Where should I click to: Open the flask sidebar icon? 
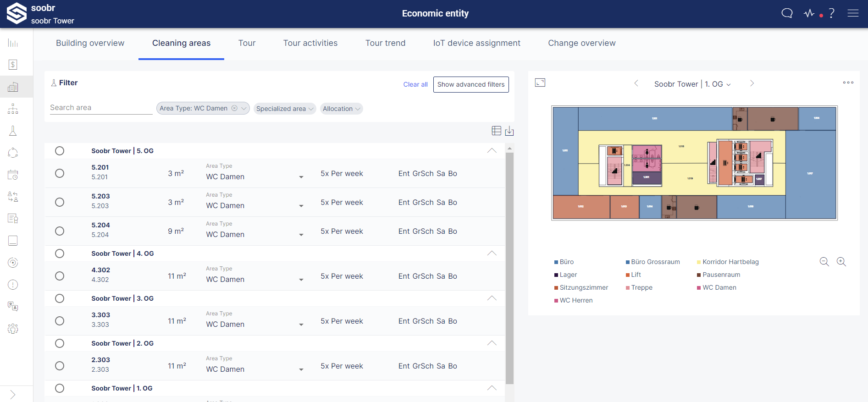point(13,131)
